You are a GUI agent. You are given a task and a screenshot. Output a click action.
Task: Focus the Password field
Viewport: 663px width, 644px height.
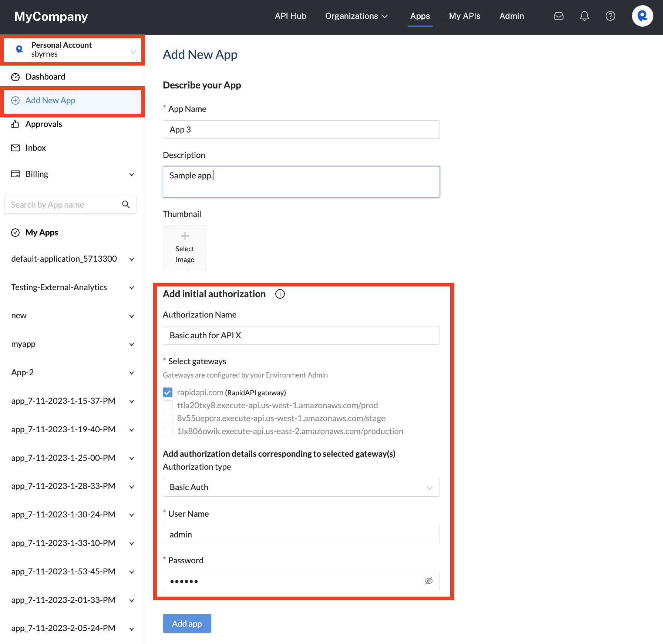point(301,581)
